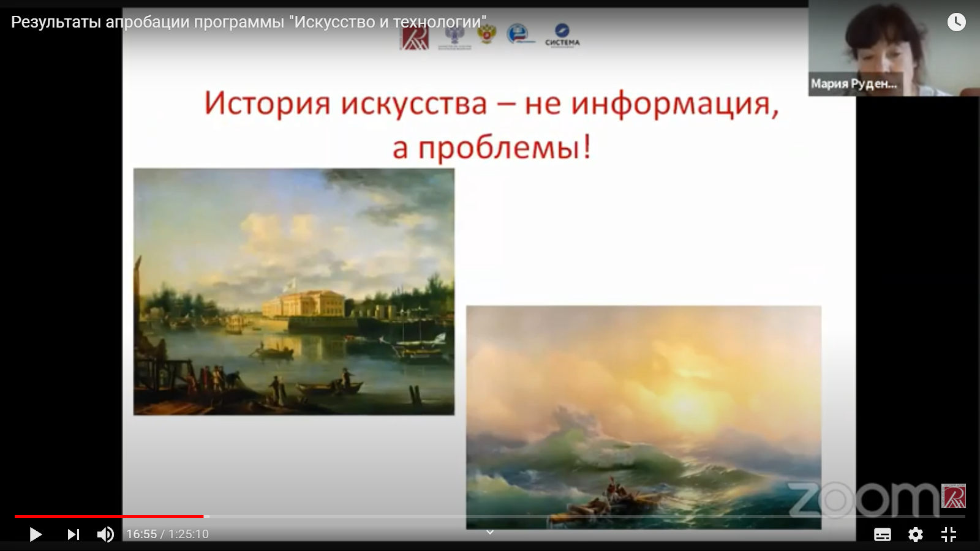Click the Watch Later clock icon

tap(956, 22)
